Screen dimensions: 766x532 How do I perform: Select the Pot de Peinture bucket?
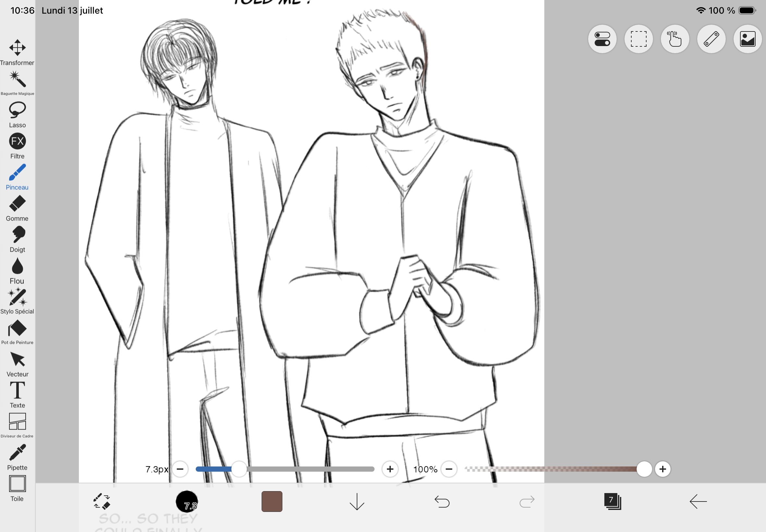pyautogui.click(x=17, y=332)
